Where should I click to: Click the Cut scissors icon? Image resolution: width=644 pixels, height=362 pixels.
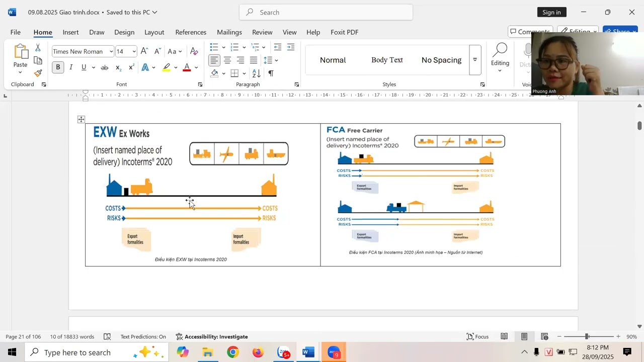click(38, 48)
